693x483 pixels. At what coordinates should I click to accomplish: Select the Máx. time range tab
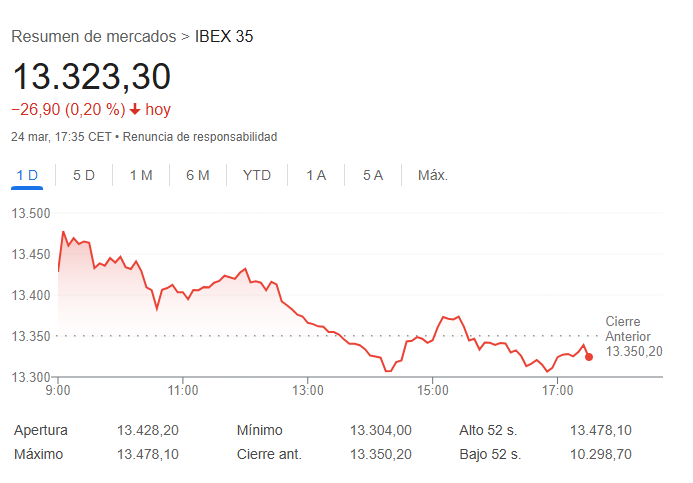point(432,175)
